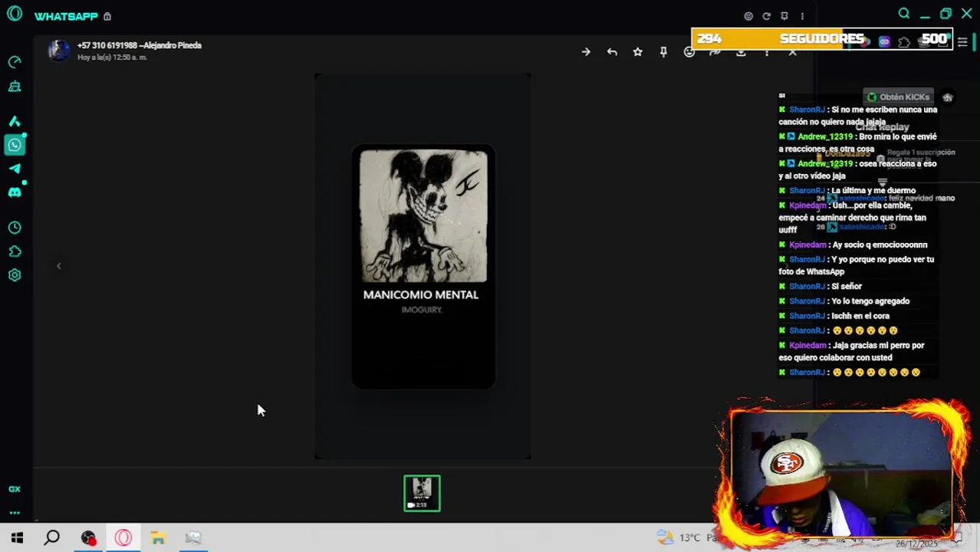
Task: Open more options in media viewer toolbar
Action: (767, 52)
